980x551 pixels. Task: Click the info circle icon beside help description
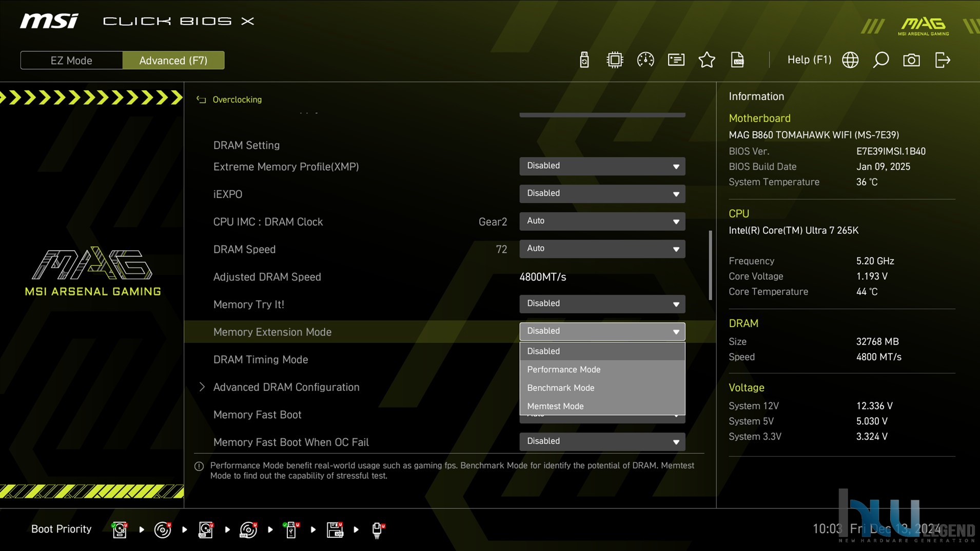(x=199, y=466)
